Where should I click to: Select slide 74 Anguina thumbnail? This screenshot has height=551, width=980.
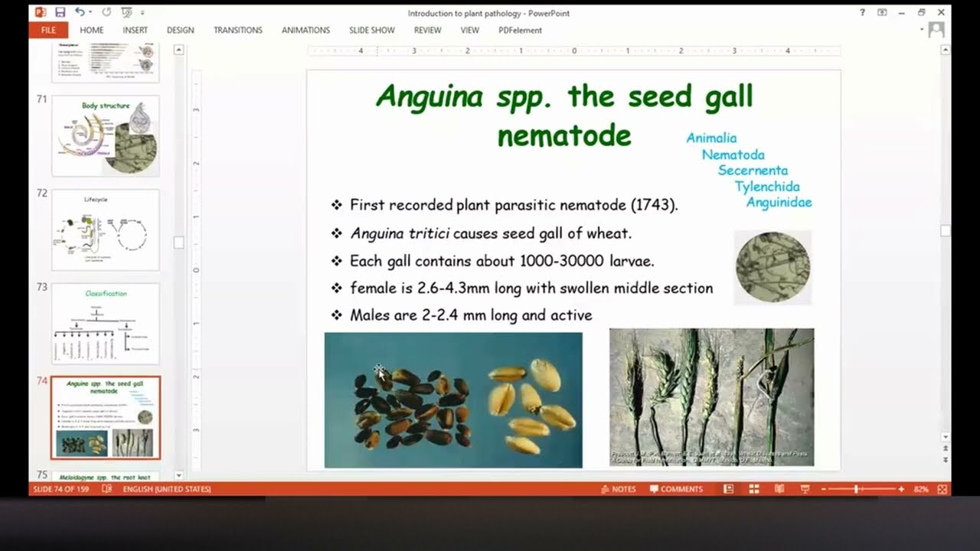coord(106,418)
